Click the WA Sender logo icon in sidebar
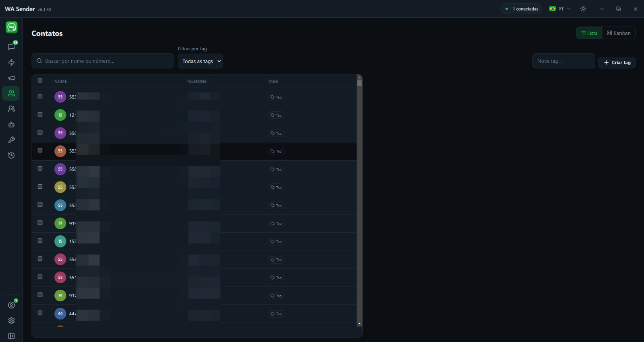644x342 pixels. 12,27
